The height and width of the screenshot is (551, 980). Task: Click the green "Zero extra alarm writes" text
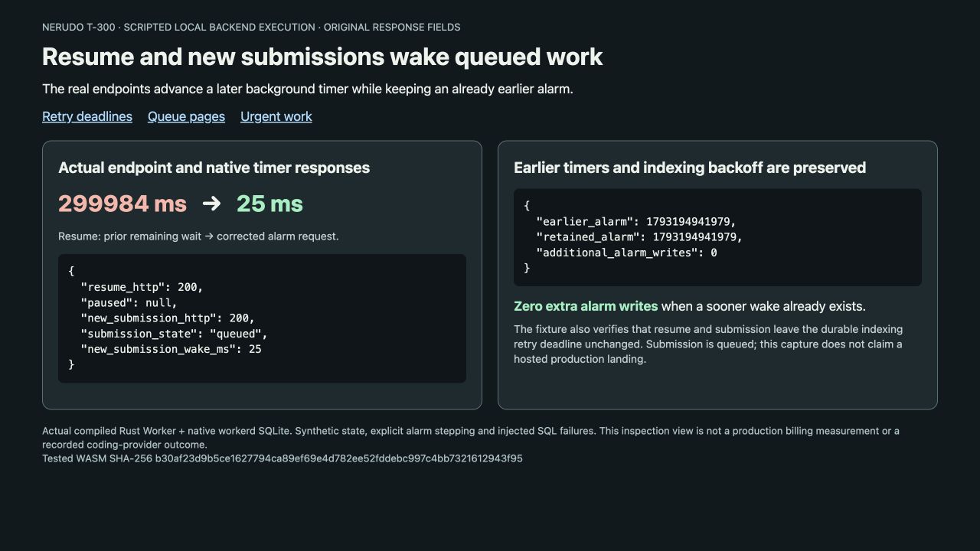[586, 306]
